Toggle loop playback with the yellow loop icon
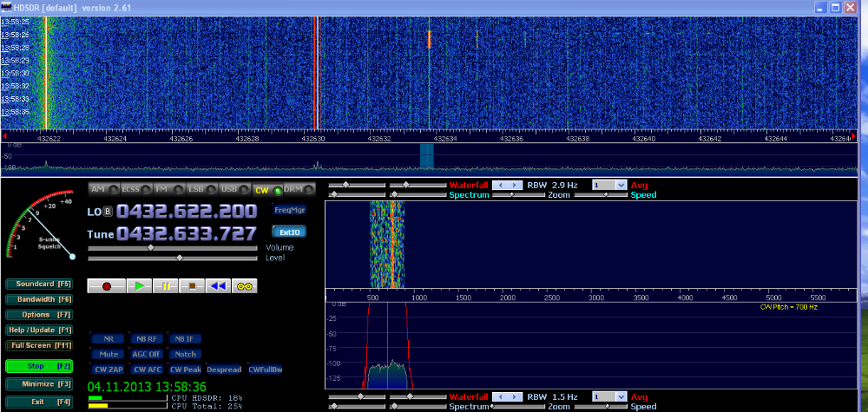The height and width of the screenshot is (412, 868). (245, 286)
